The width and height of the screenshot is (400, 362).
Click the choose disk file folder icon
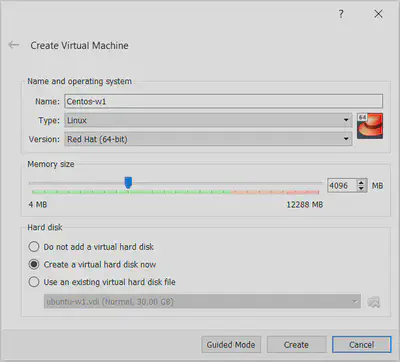(x=373, y=302)
